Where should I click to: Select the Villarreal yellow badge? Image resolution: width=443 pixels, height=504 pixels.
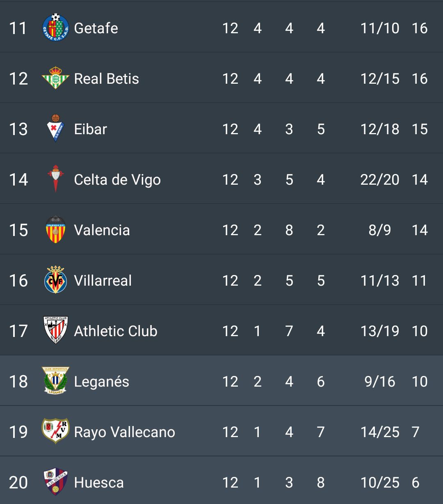coord(55,280)
